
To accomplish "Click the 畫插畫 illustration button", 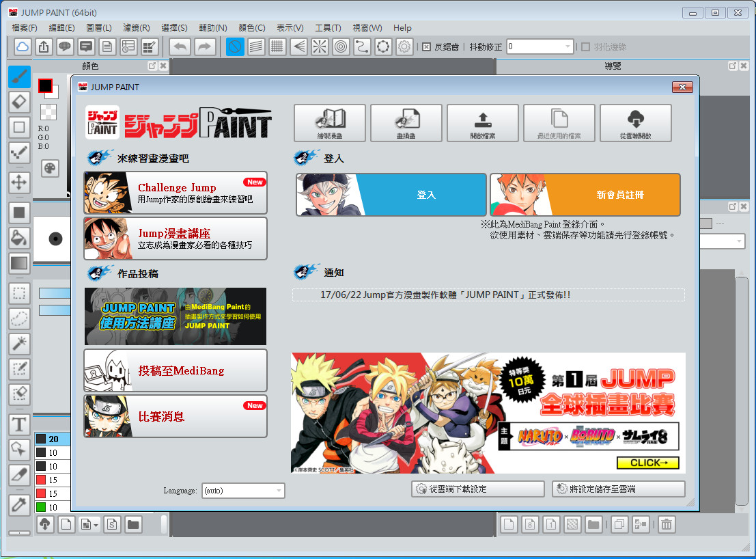I will tap(406, 123).
